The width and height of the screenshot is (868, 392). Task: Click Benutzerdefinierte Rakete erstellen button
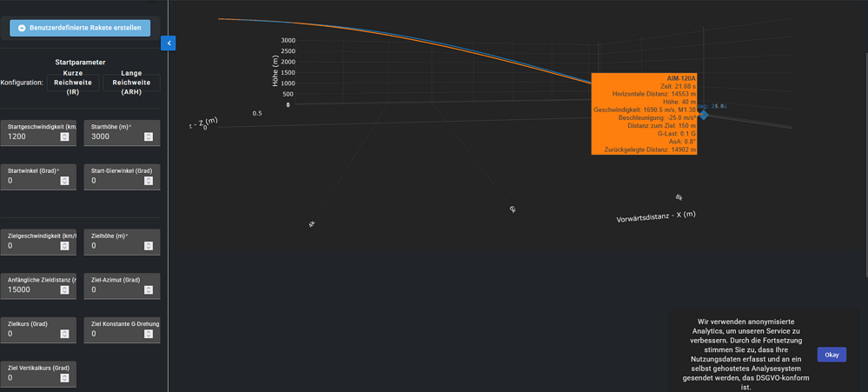click(x=80, y=28)
